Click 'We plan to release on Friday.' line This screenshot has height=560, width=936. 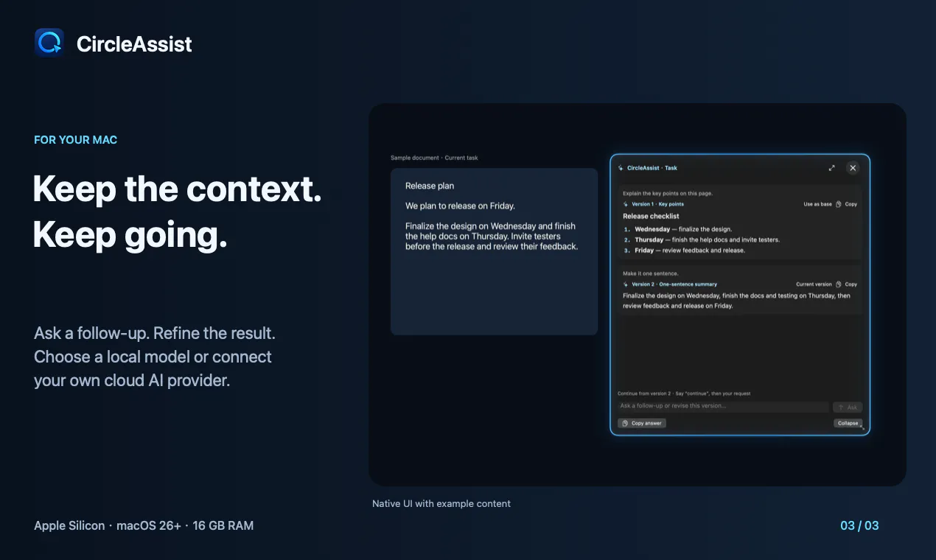pos(460,206)
